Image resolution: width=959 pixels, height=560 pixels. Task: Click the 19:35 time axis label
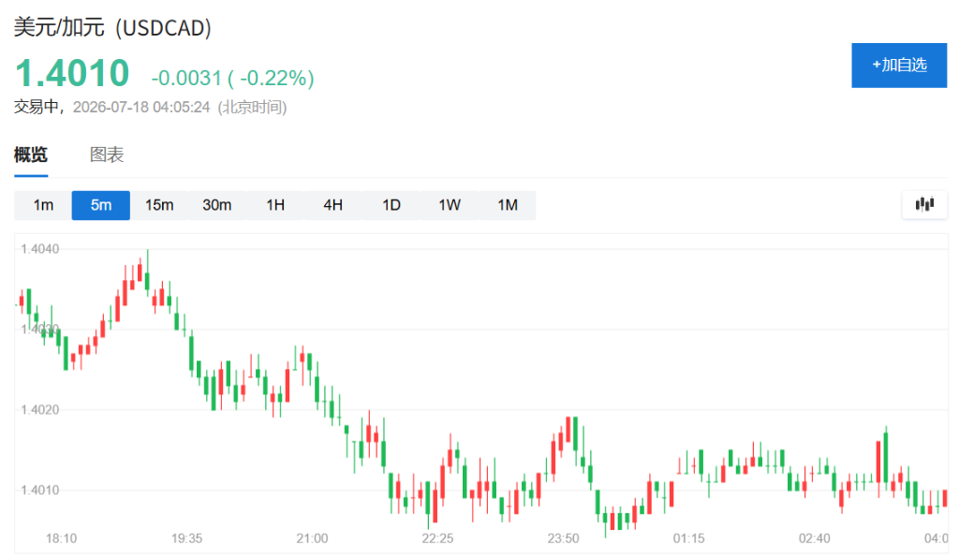[186, 538]
